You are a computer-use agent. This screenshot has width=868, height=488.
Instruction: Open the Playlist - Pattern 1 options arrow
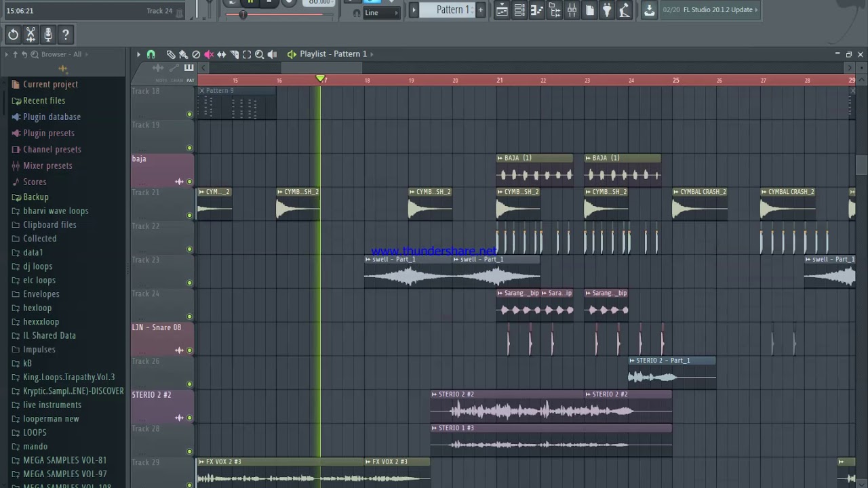[x=372, y=54]
